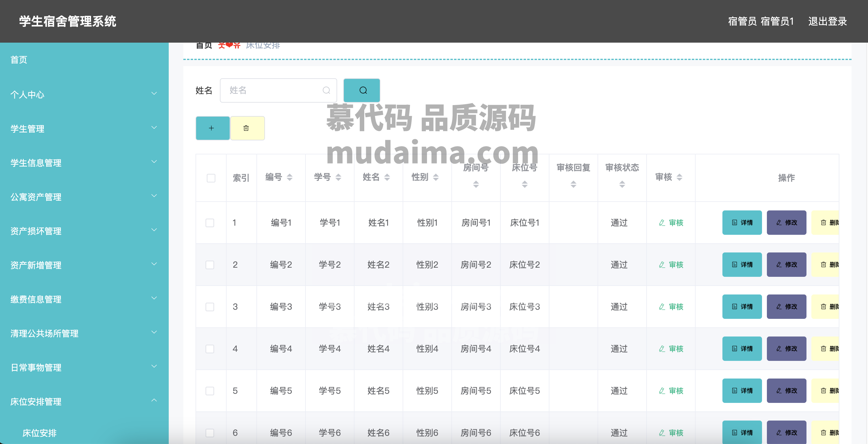Viewport: 868px width, 444px height.
Task: Collapse 床位安排管理 menu chevron
Action: [x=154, y=400]
